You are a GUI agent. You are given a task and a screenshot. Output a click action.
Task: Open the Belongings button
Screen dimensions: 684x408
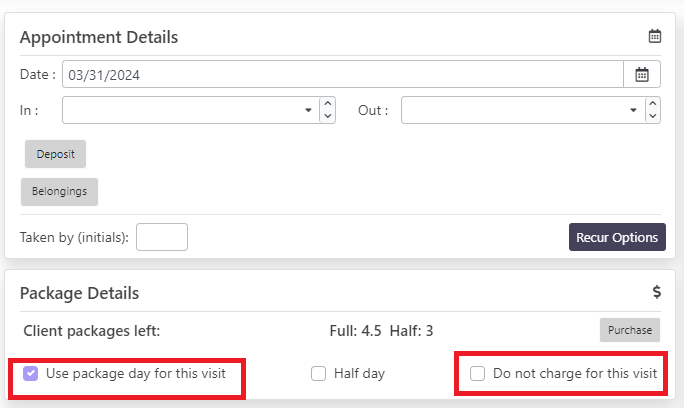click(59, 191)
